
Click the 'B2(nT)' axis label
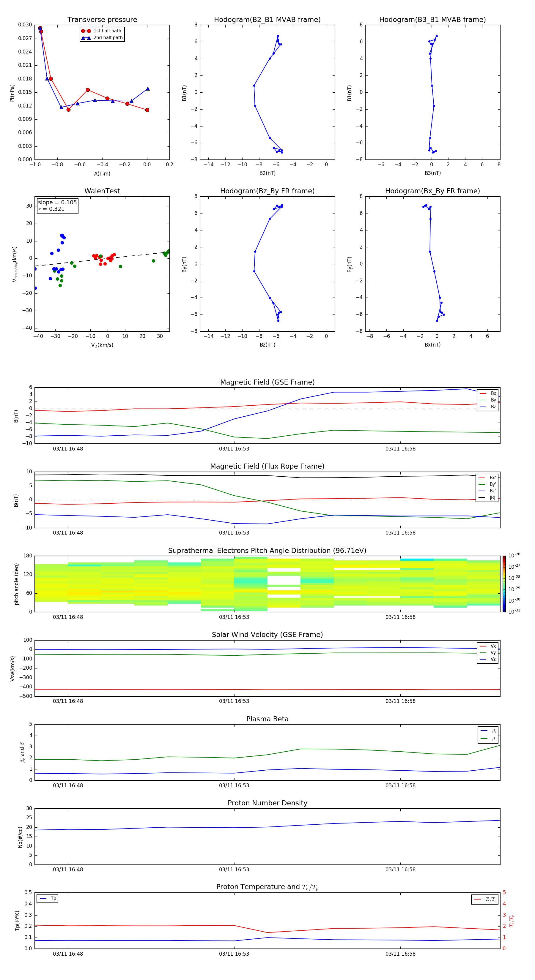(x=267, y=173)
